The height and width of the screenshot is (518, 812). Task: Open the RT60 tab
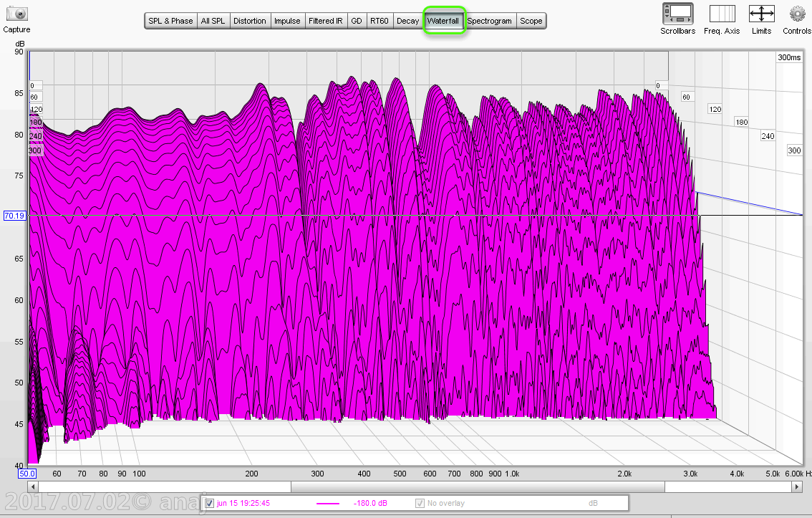click(379, 21)
